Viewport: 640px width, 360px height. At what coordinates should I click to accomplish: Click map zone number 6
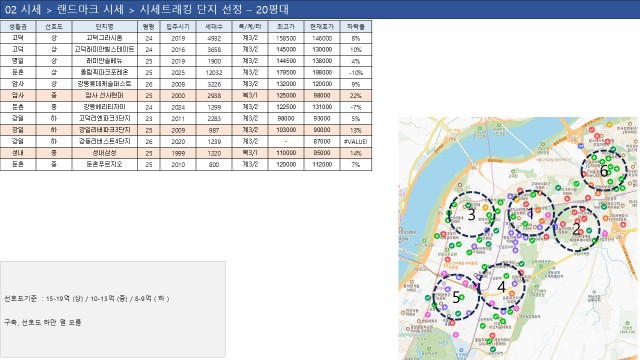pyautogui.click(x=604, y=171)
